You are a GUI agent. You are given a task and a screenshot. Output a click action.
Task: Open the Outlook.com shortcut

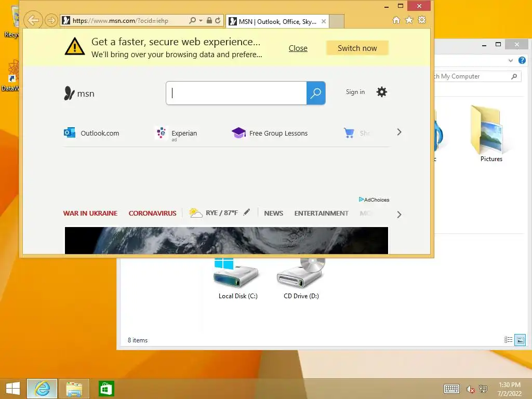point(91,133)
